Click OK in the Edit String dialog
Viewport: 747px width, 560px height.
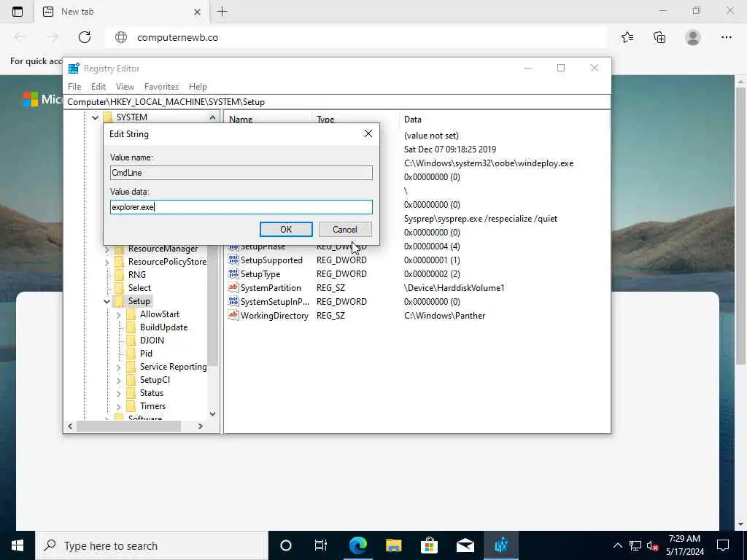[286, 229]
